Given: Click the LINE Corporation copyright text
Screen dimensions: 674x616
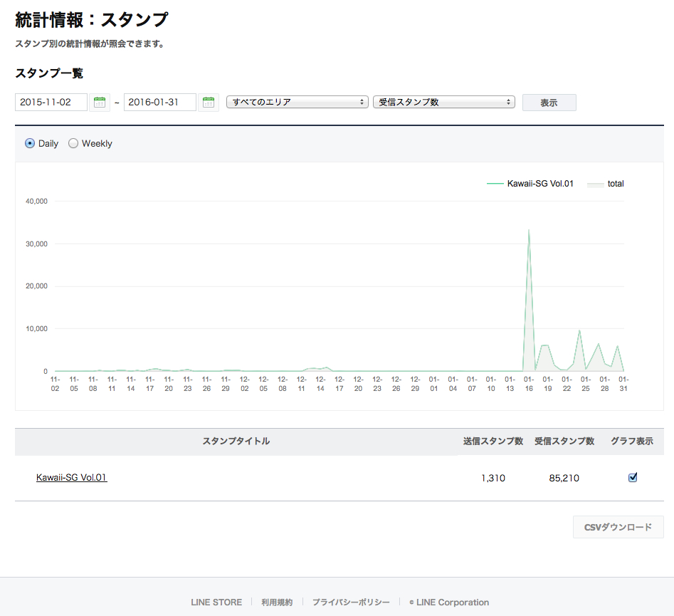Looking at the screenshot, I should [449, 602].
